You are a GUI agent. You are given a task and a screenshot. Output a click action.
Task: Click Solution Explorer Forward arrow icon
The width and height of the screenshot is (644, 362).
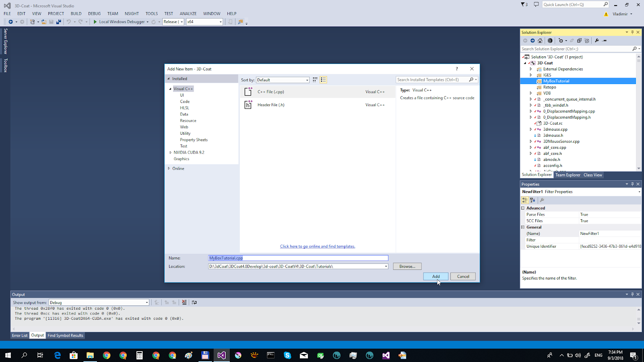pyautogui.click(x=533, y=41)
